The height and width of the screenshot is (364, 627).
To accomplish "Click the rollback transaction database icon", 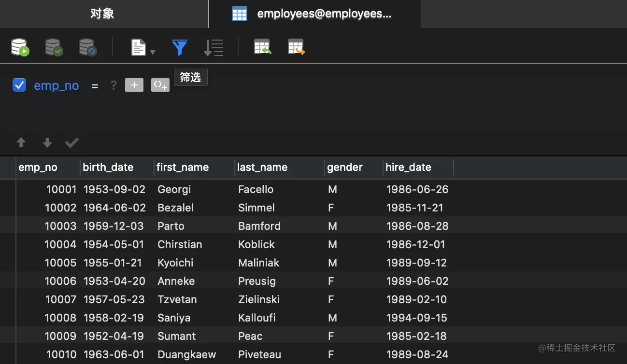I will (x=88, y=47).
